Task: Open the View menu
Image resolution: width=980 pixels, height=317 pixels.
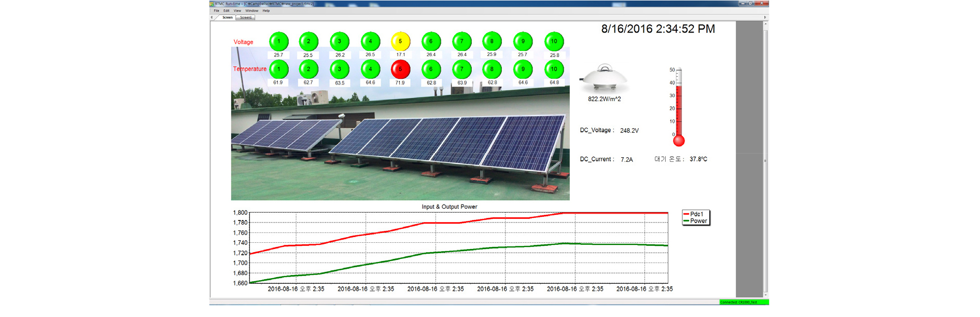Action: tap(237, 10)
